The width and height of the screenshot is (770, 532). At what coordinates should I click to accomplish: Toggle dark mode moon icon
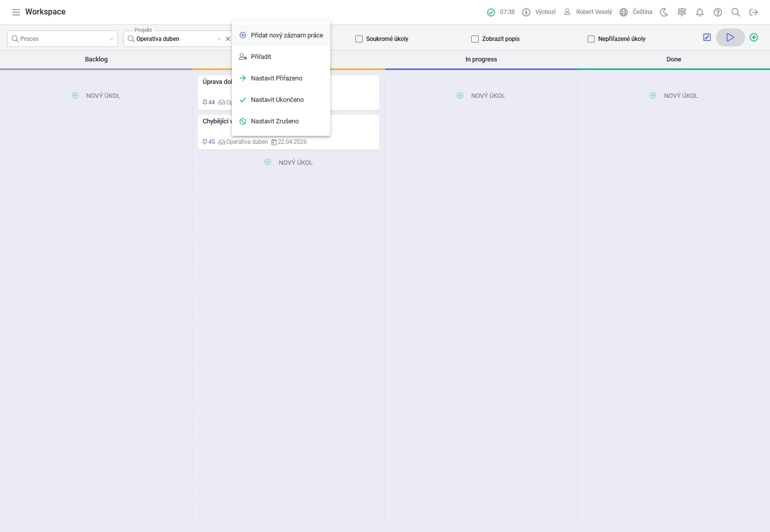coord(664,12)
